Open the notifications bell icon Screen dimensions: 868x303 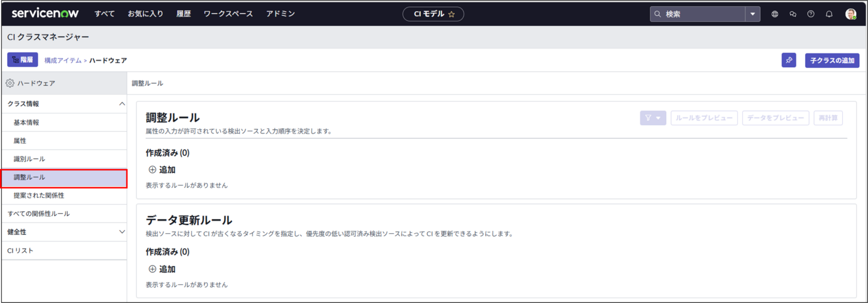(x=829, y=14)
